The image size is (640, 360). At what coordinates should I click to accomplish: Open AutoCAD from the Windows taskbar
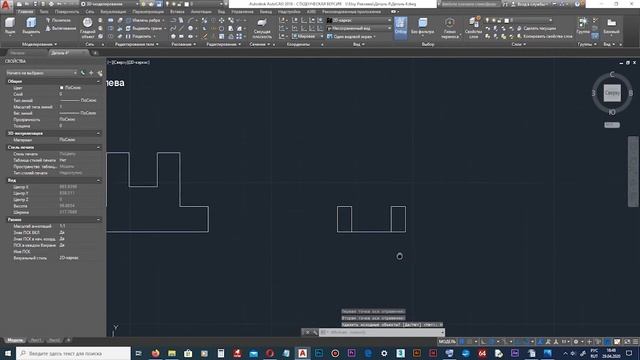(302, 353)
